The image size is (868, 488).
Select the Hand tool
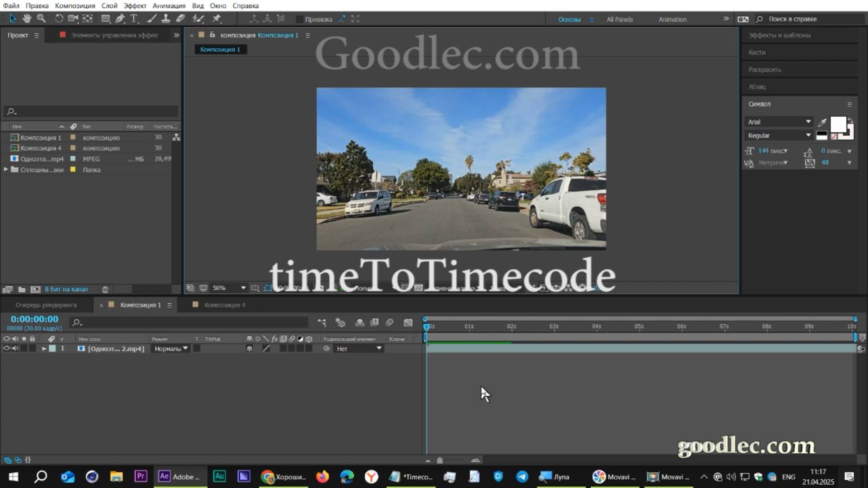point(26,18)
